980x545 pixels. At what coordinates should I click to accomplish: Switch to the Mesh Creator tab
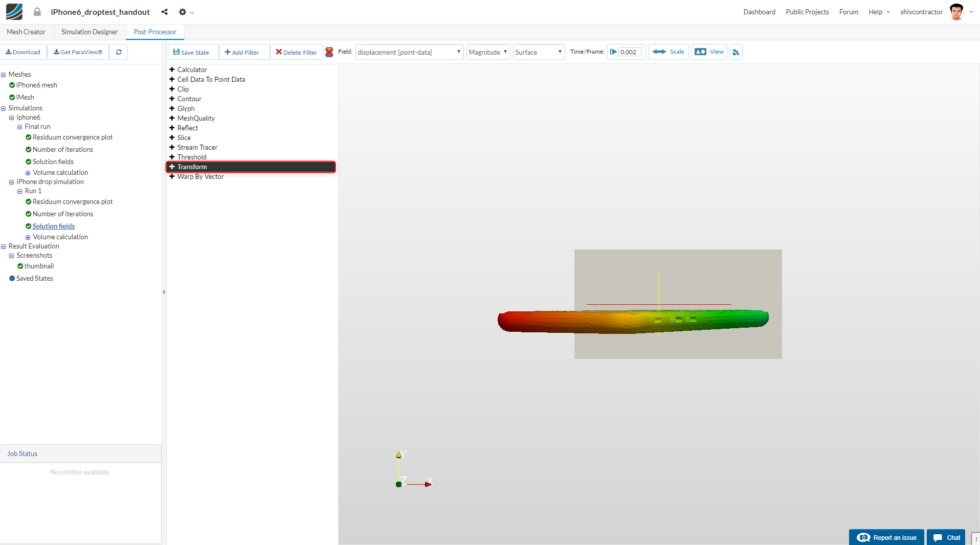(26, 32)
